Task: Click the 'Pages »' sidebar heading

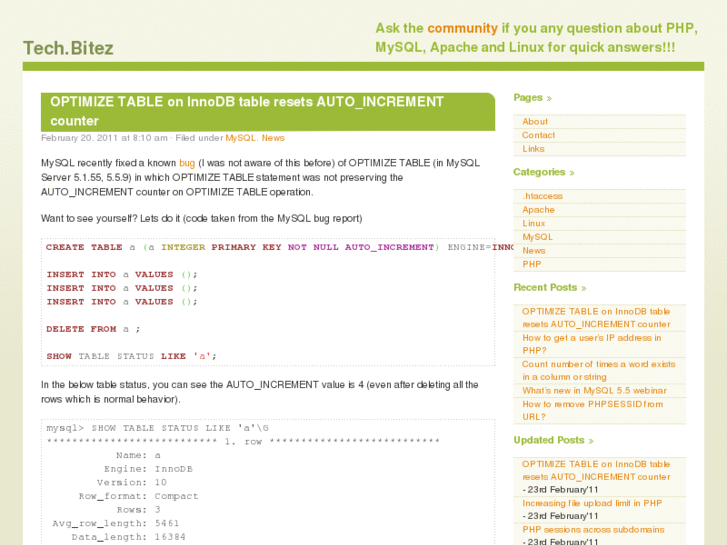Action: [532, 98]
